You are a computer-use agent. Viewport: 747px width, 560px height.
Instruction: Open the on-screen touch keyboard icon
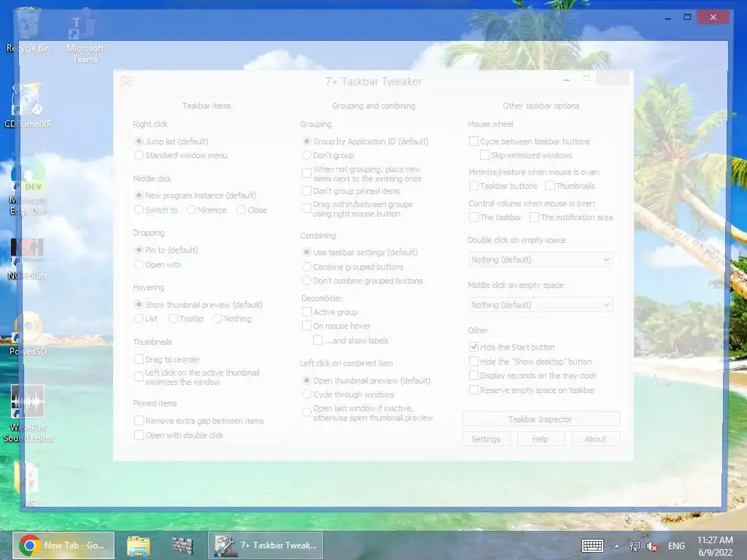(592, 545)
